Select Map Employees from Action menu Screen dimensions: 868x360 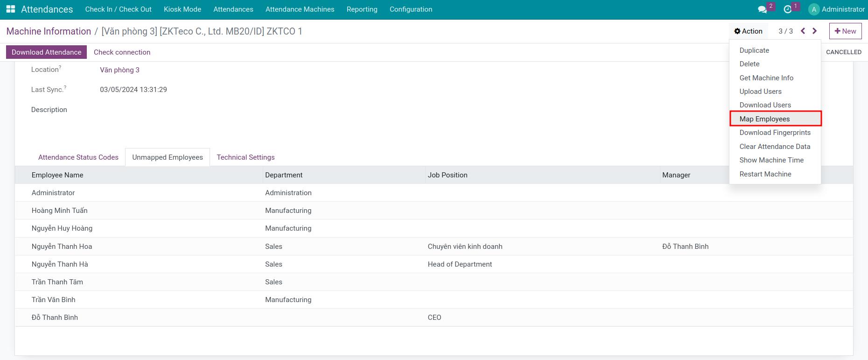click(x=775, y=119)
